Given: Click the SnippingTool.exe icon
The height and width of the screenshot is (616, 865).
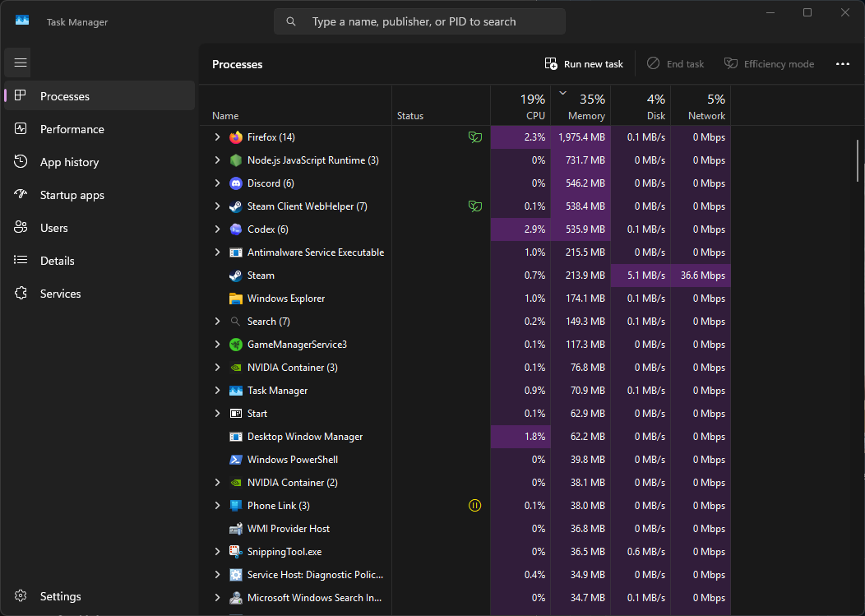Looking at the screenshot, I should (x=235, y=552).
